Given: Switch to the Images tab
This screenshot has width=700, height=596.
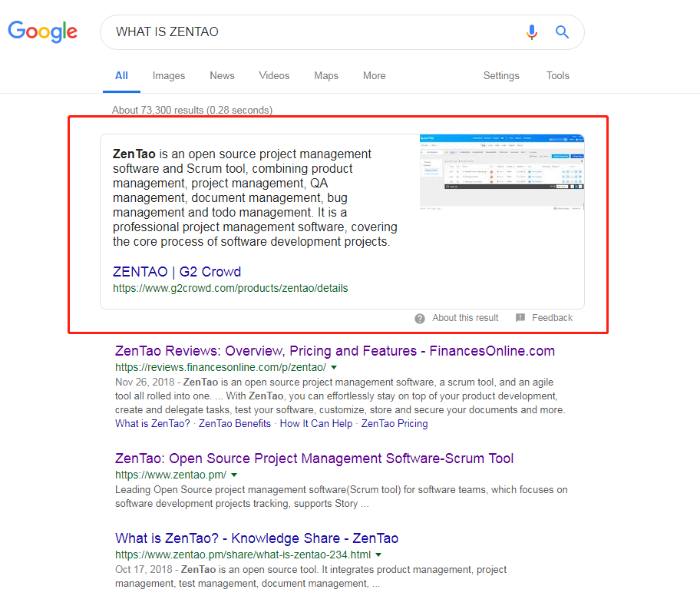Looking at the screenshot, I should [x=169, y=76].
